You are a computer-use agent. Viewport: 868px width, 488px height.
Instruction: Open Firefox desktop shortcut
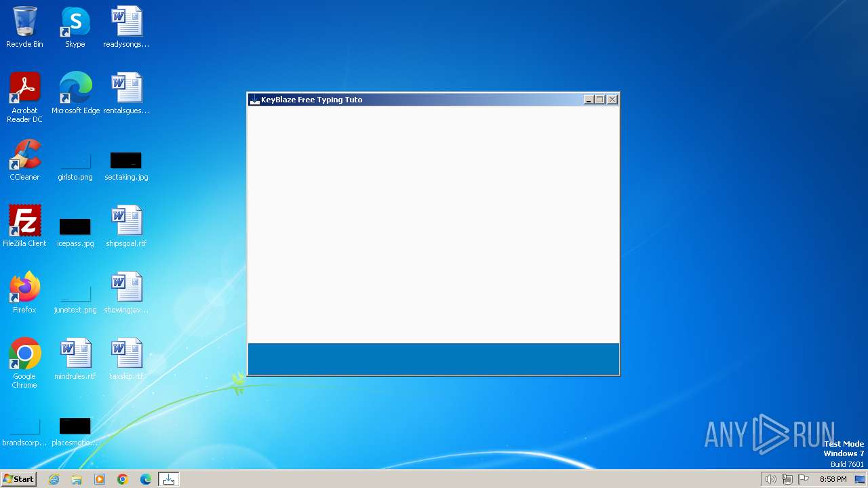pyautogui.click(x=24, y=293)
